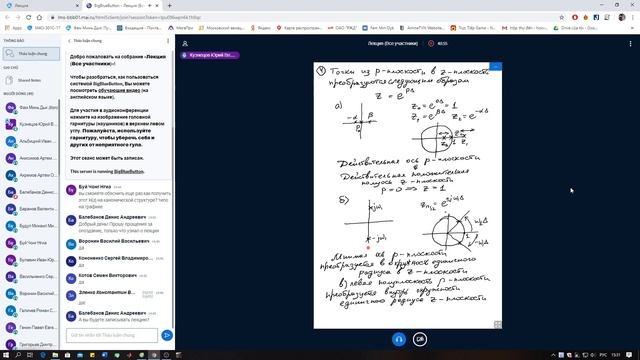Open the Windows Start menu
Viewport: 640px width, 360px height.
click(6, 355)
